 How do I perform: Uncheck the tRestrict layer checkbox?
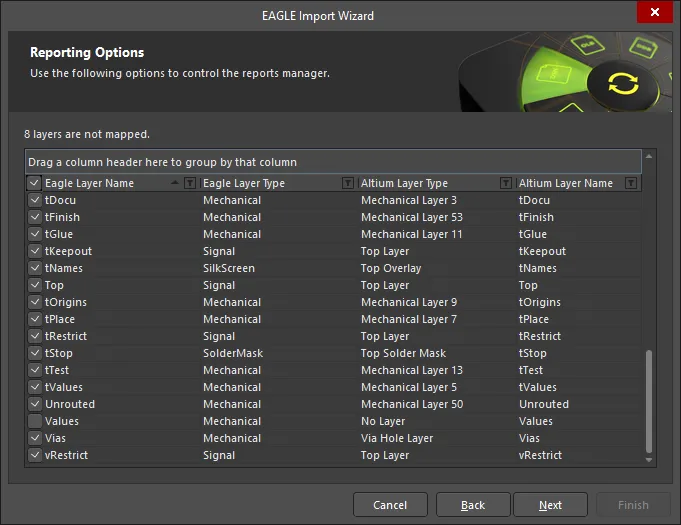(35, 336)
